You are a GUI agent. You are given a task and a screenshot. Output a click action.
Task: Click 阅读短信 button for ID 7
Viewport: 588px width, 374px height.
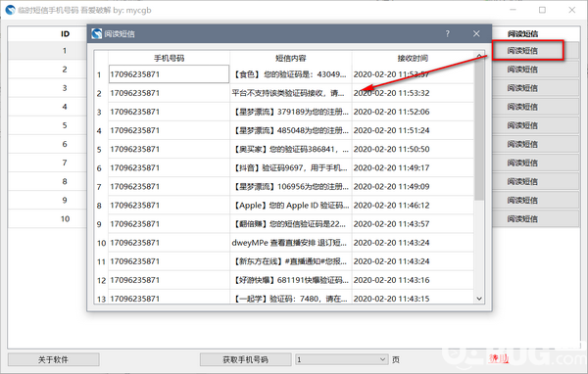point(535,164)
